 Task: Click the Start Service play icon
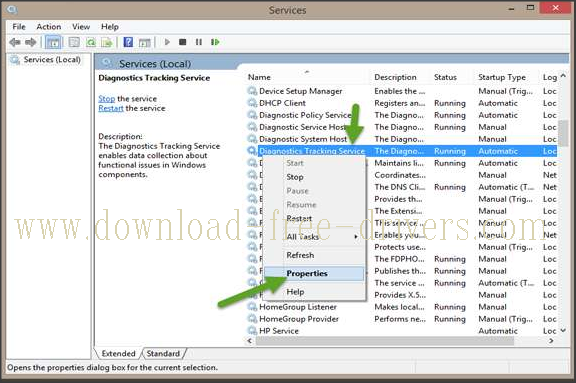(167, 42)
